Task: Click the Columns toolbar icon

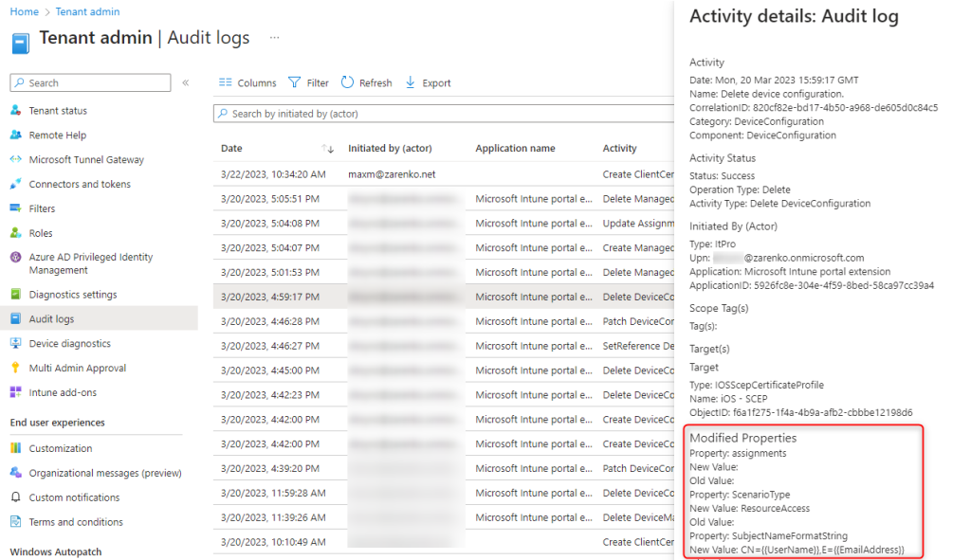Action: [226, 82]
